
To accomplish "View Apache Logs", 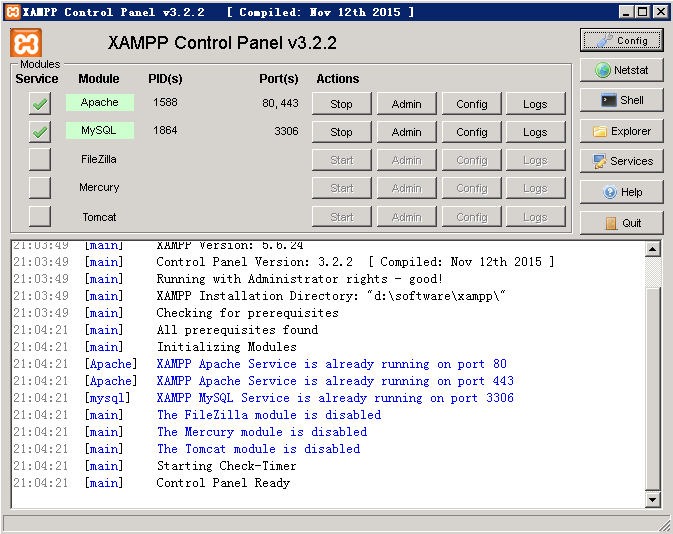I will pyautogui.click(x=536, y=104).
